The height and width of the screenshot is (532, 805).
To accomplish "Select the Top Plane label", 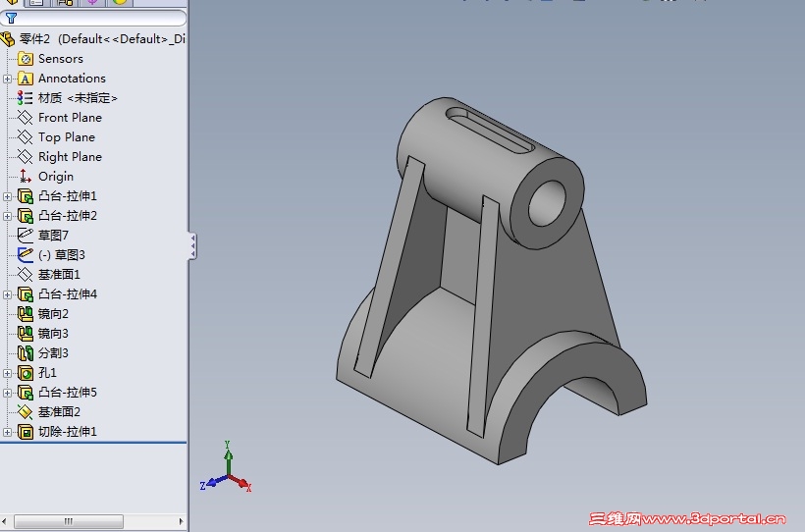I will [66, 137].
